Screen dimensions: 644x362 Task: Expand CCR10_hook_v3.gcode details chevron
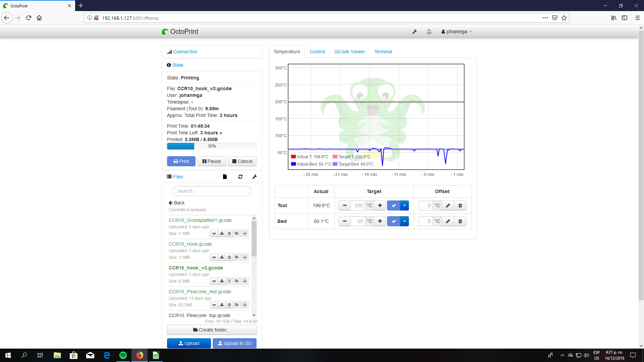(x=214, y=281)
